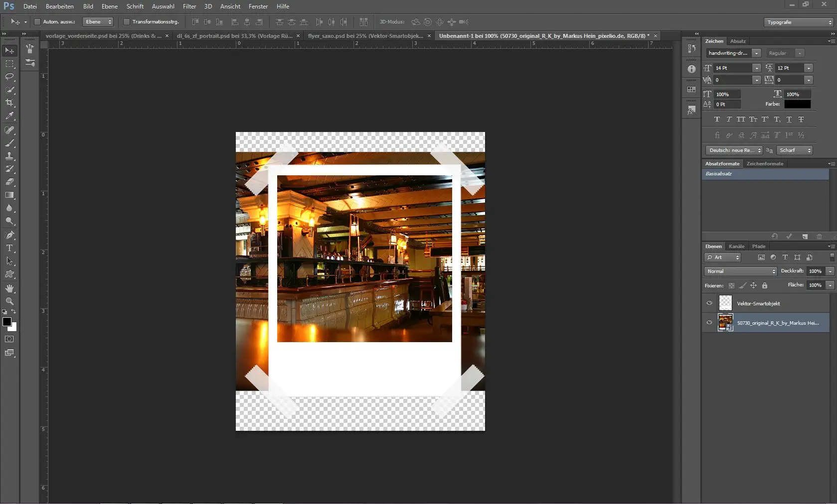Switch to flyer_saxo.psd document tab
The image size is (837, 504).
[x=365, y=36]
